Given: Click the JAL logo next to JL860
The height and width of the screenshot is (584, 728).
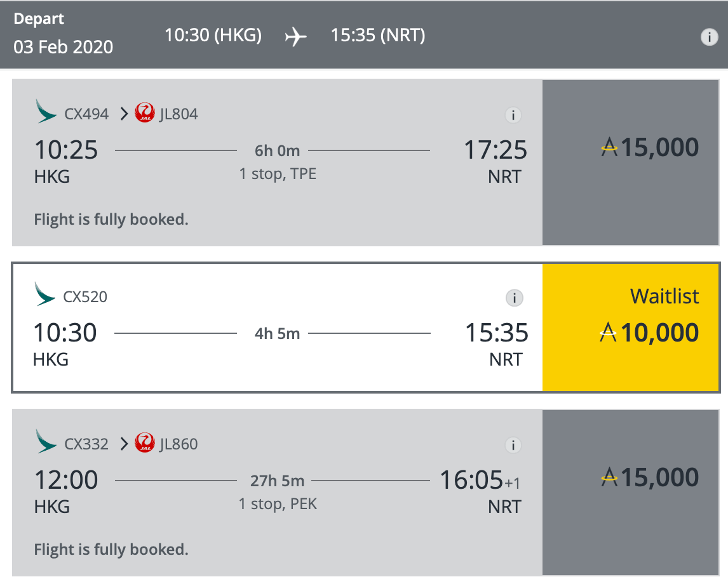Looking at the screenshot, I should pyautogui.click(x=145, y=443).
